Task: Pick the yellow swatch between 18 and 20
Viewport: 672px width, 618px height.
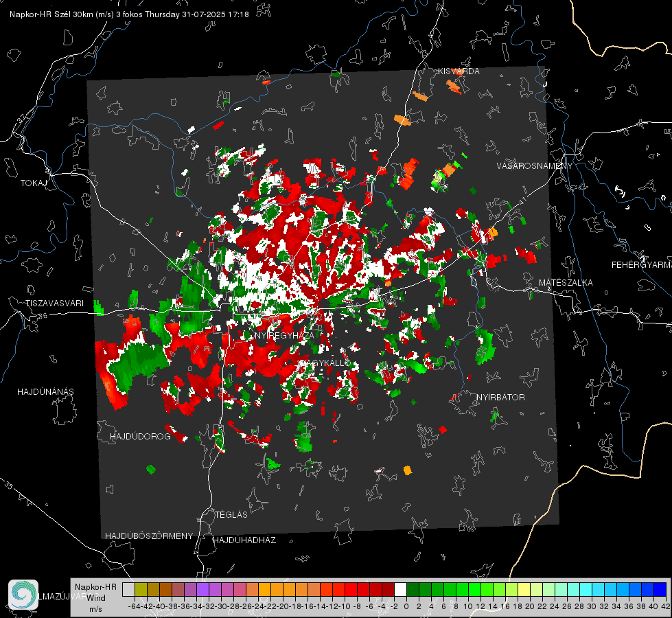Action: [524, 590]
